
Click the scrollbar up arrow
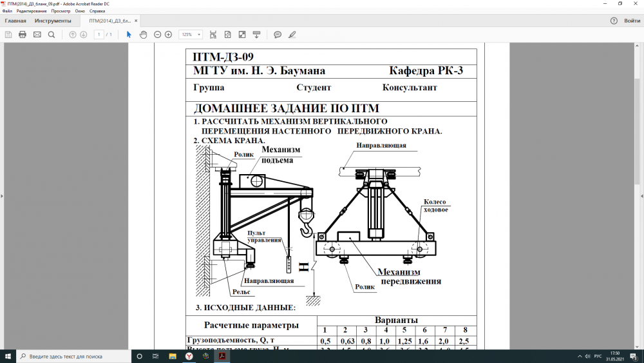[637, 46]
